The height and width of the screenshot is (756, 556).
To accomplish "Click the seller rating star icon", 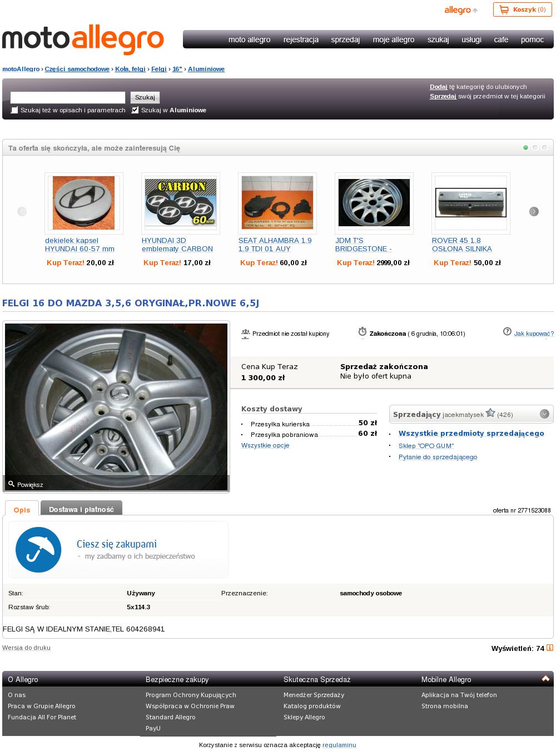I will [x=490, y=413].
